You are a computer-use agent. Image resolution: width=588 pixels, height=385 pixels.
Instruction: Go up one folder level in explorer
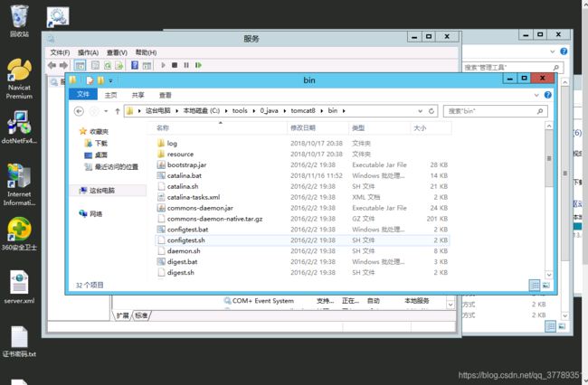[118, 111]
